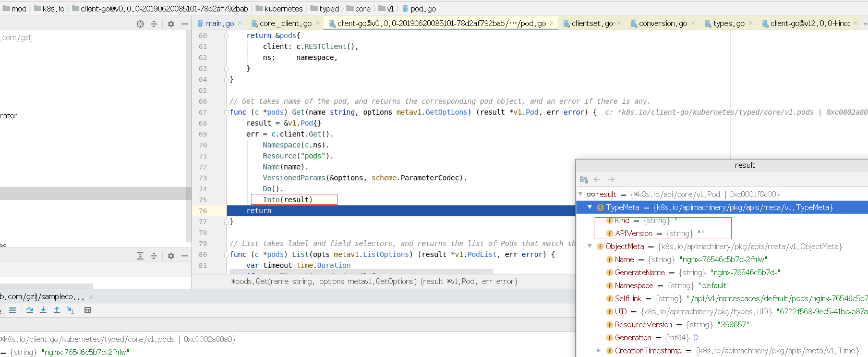Image resolution: width=868 pixels, height=357 pixels.
Task: Select the Generation field row
Action: tap(722, 338)
